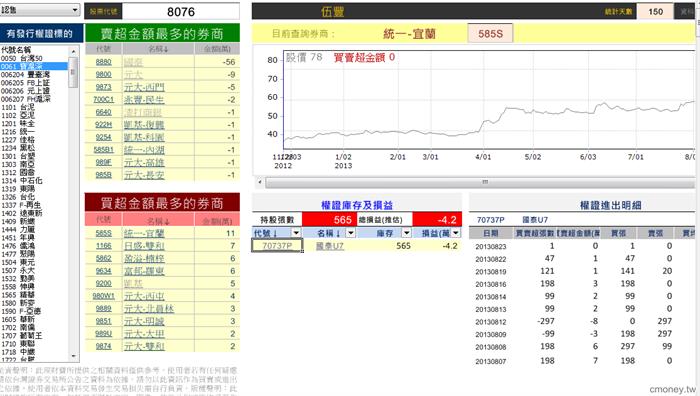Click the stock code field showing 8076
700x396 pixels.
pyautogui.click(x=181, y=12)
